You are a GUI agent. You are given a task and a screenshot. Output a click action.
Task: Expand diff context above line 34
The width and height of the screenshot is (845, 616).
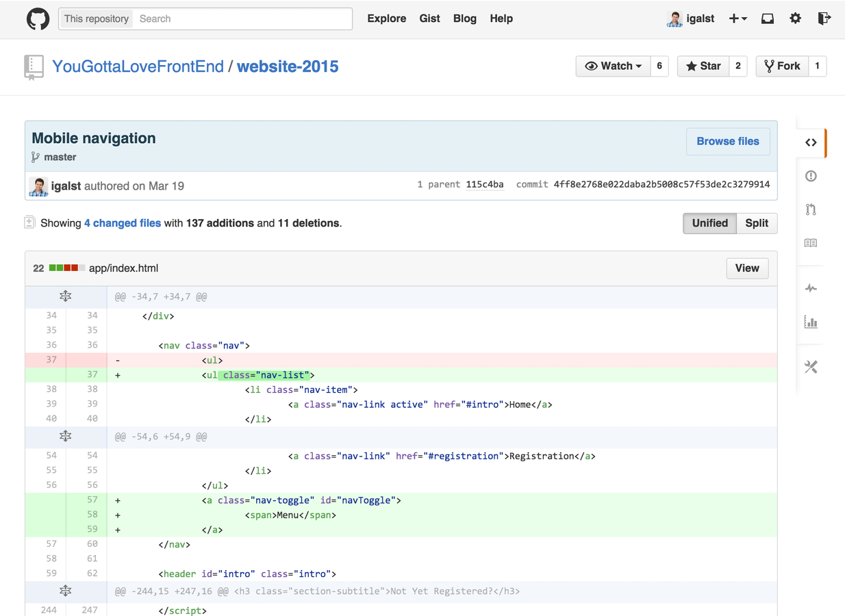pyautogui.click(x=65, y=296)
